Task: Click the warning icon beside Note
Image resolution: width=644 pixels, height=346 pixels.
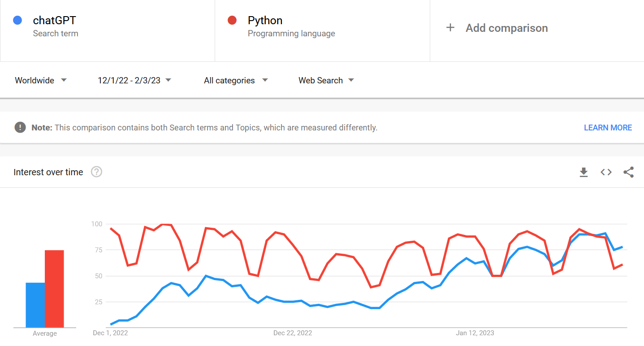Action: click(20, 127)
